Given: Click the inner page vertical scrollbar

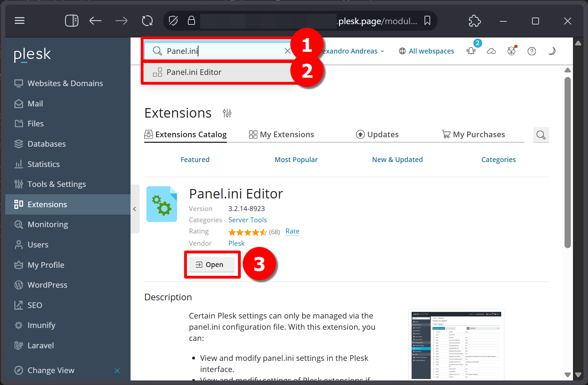Looking at the screenshot, I should point(568,162).
